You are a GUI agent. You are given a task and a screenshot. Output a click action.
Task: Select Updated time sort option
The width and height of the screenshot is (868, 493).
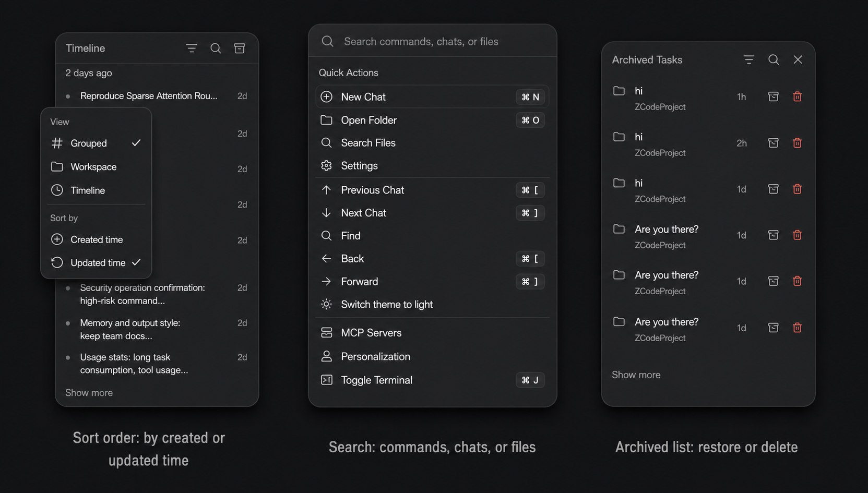pyautogui.click(x=96, y=263)
